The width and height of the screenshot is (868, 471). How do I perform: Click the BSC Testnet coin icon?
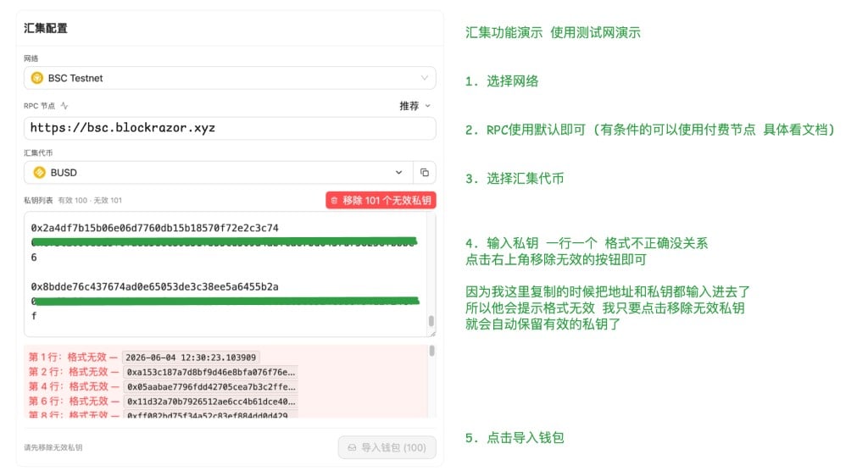pyautogui.click(x=37, y=78)
